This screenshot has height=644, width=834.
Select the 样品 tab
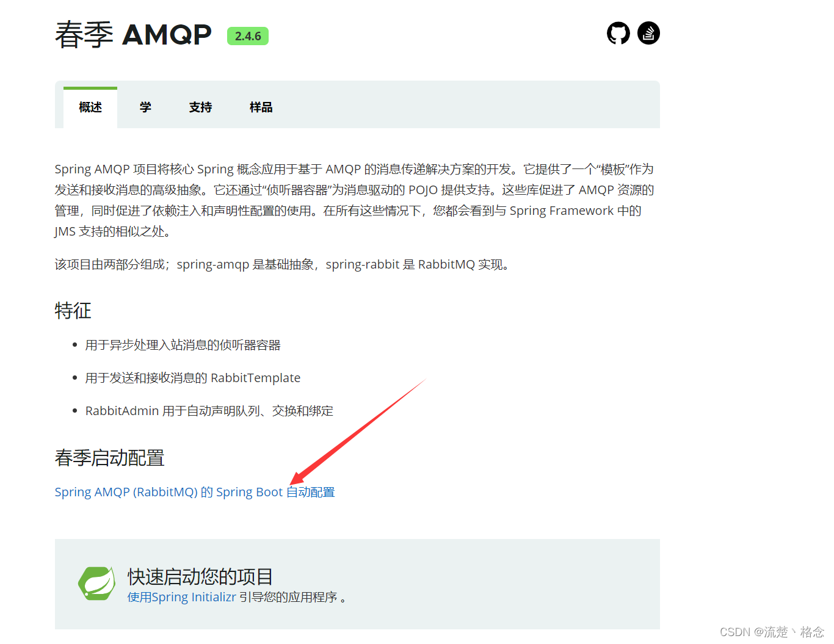(x=260, y=107)
